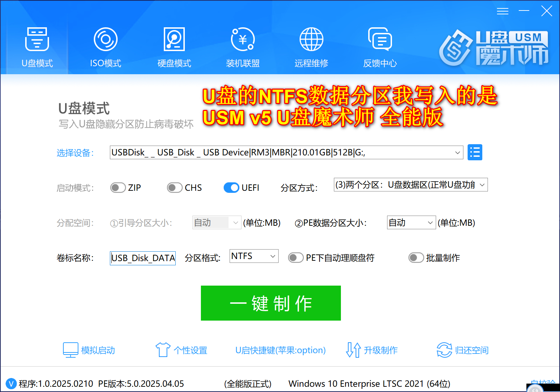Open the 分区方式 partition scheme dropdown

(411, 185)
